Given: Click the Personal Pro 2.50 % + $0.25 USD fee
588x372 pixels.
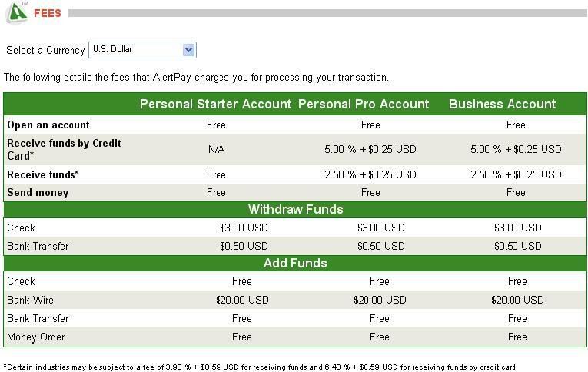Looking at the screenshot, I should [370, 174].
